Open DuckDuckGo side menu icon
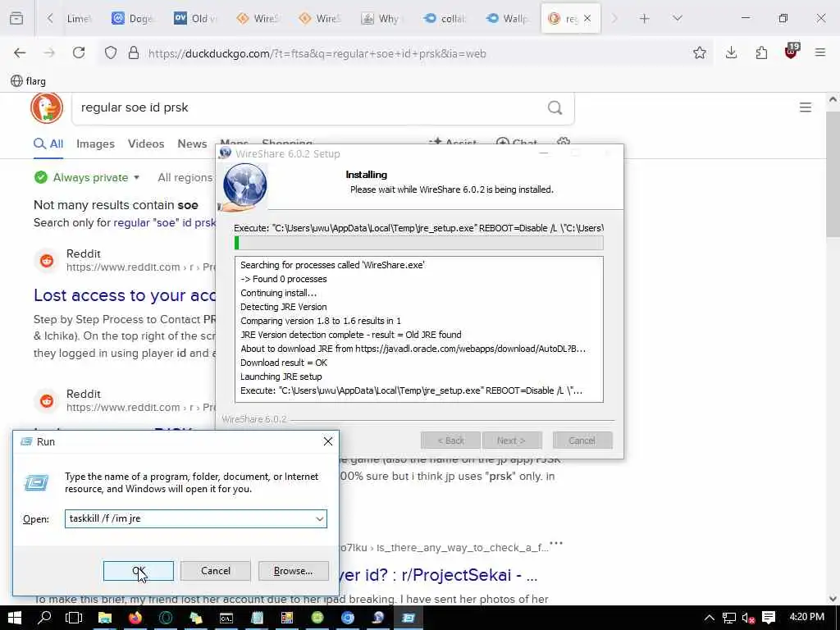 point(806,107)
